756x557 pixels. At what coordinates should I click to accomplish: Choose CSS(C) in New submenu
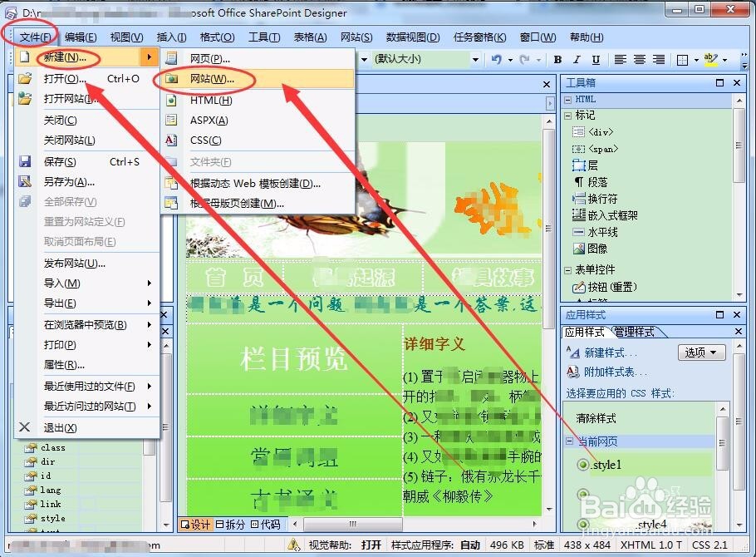pos(258,140)
